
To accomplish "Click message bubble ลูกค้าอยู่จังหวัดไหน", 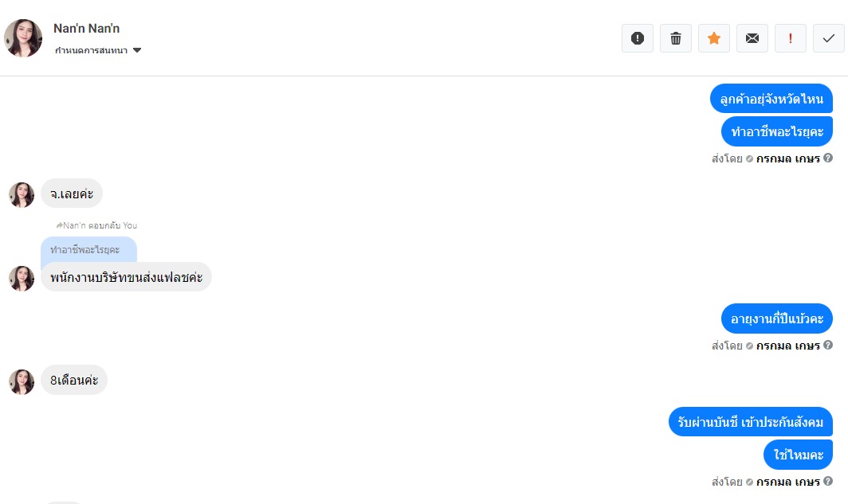I will point(771,99).
